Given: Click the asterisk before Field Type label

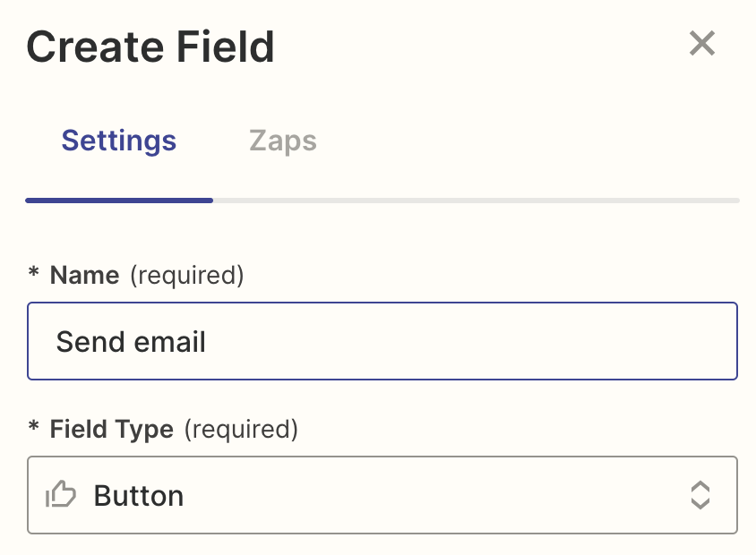Looking at the screenshot, I should point(34,429).
